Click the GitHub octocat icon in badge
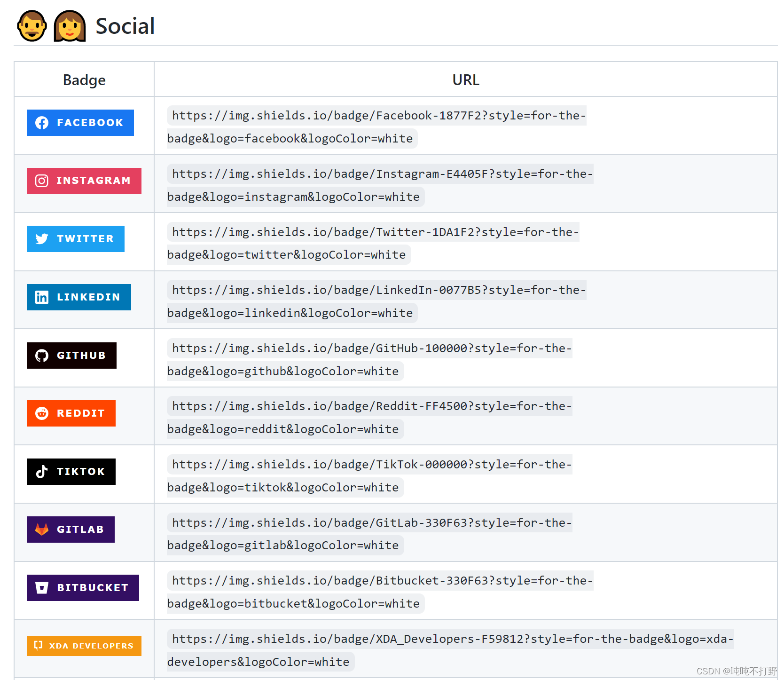 click(42, 356)
